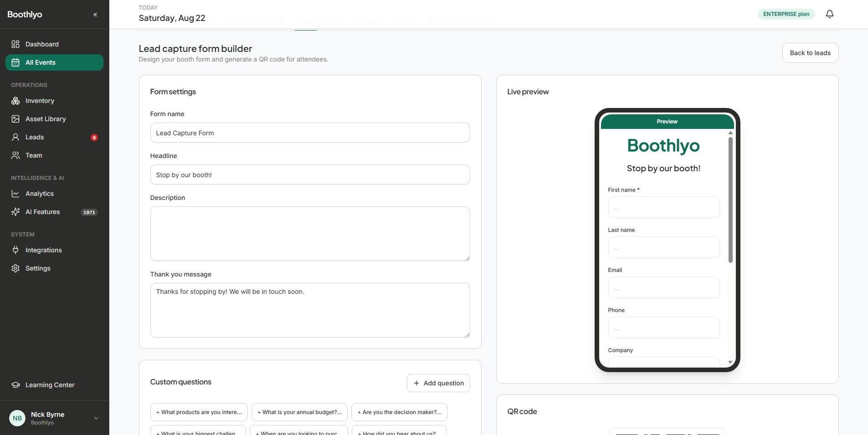Click the preview Phone field

coord(663,328)
